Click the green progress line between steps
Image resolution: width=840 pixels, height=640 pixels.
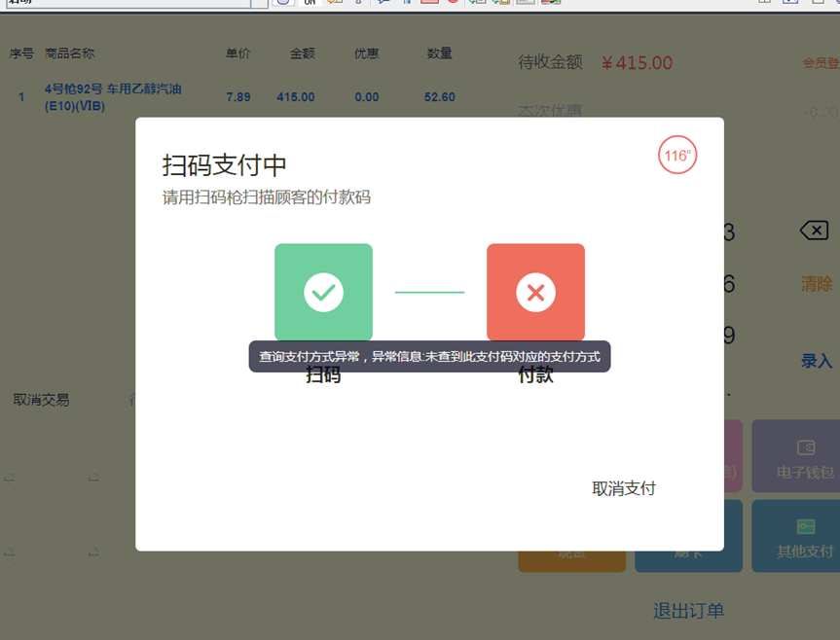[429, 292]
